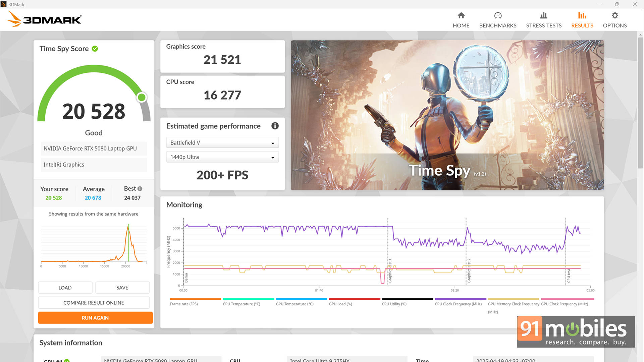This screenshot has width=644, height=362.
Task: Open the Battlefield V game dropdown
Action: click(222, 143)
